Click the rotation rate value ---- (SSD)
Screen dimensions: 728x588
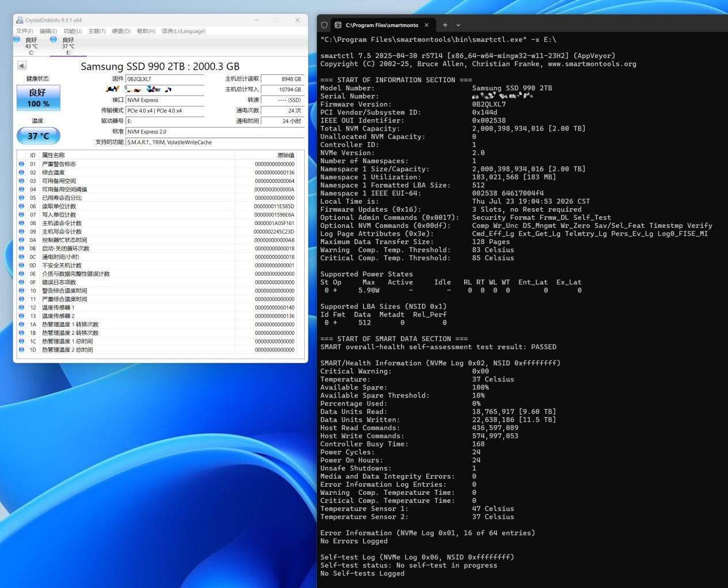(282, 100)
